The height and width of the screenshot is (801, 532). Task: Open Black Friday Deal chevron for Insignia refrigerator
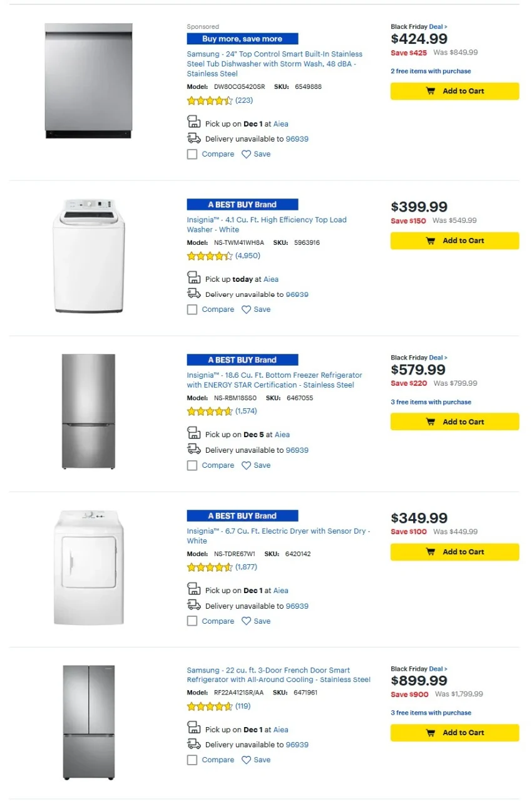pyautogui.click(x=438, y=358)
